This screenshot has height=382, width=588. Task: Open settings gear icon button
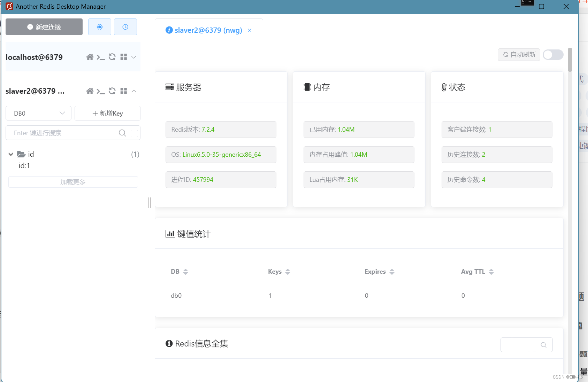coord(100,27)
